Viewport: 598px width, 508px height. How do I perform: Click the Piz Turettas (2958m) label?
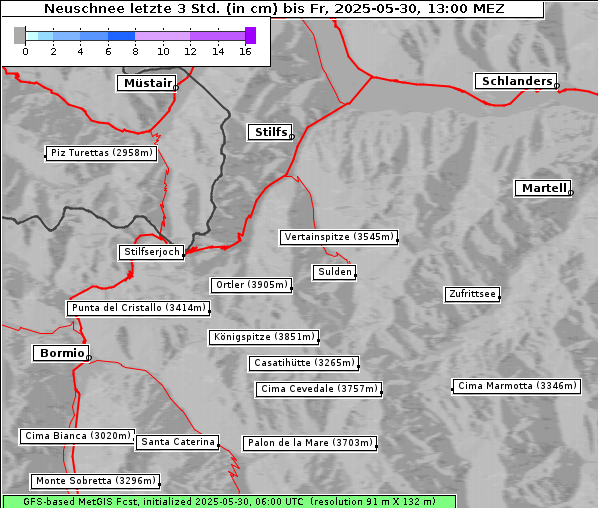pos(101,153)
